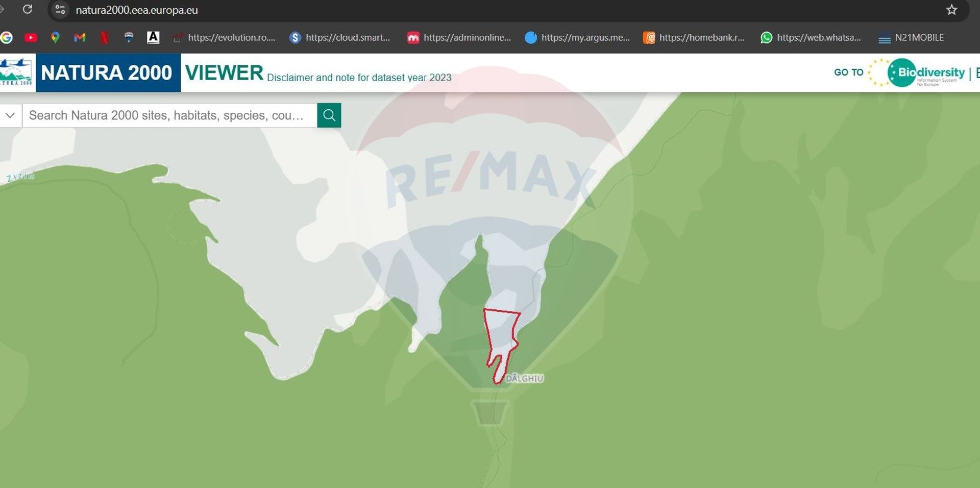980x488 pixels.
Task: Open the YouTube bookmark
Action: point(31,37)
